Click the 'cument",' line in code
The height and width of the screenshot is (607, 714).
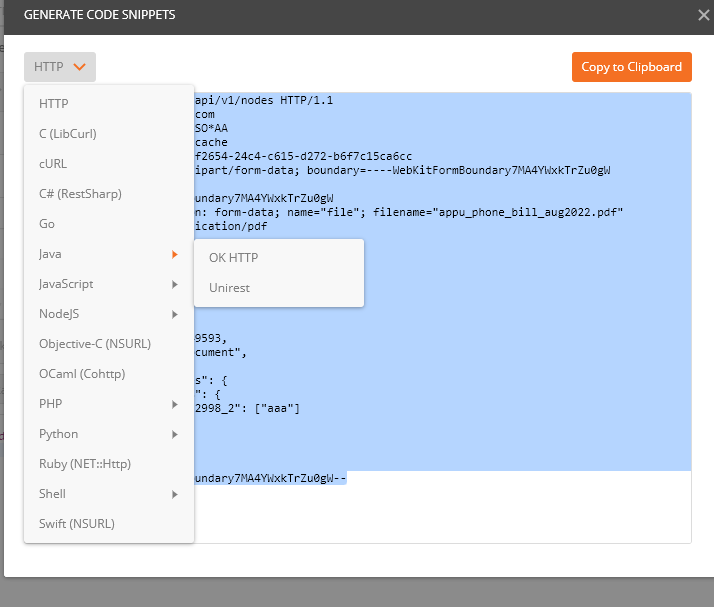(x=221, y=352)
